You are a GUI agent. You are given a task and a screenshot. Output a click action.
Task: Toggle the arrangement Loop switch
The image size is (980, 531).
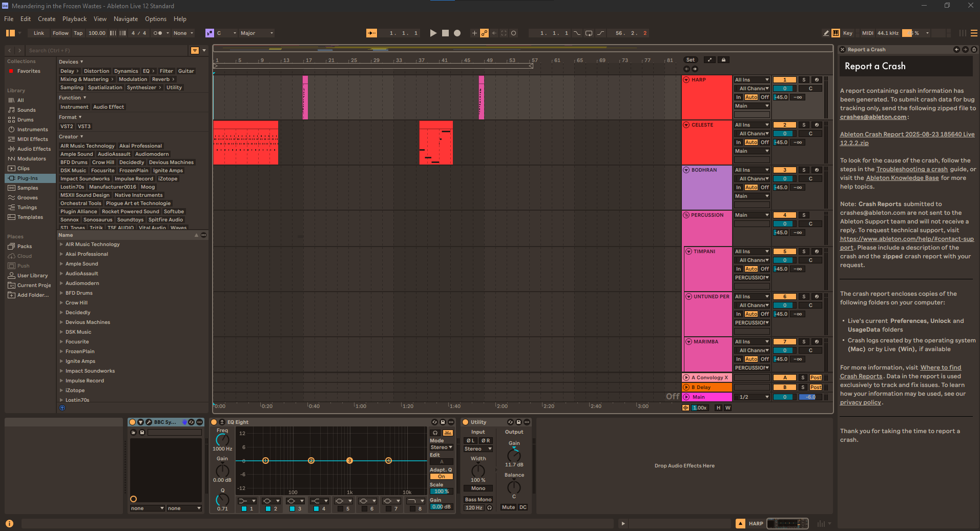(x=589, y=33)
